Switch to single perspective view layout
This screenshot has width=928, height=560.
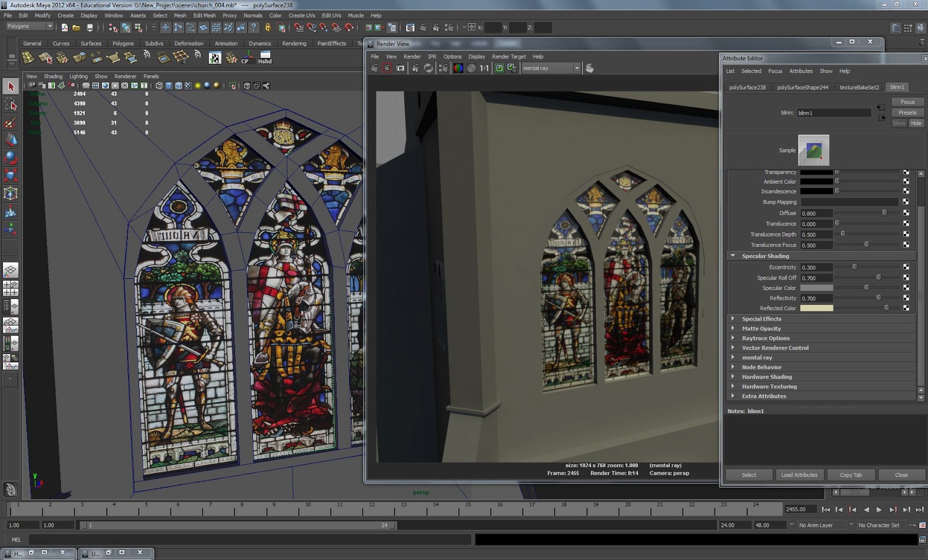tap(10, 270)
